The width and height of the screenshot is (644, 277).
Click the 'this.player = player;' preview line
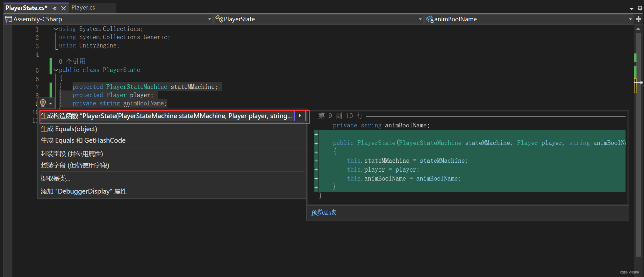(x=383, y=170)
